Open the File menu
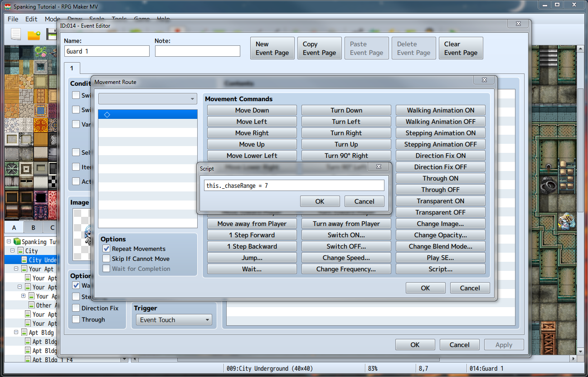588x377 pixels. coord(13,19)
